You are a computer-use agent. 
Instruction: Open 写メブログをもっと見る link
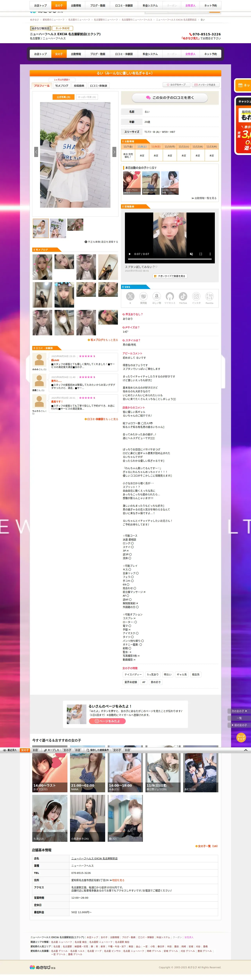point(103,340)
